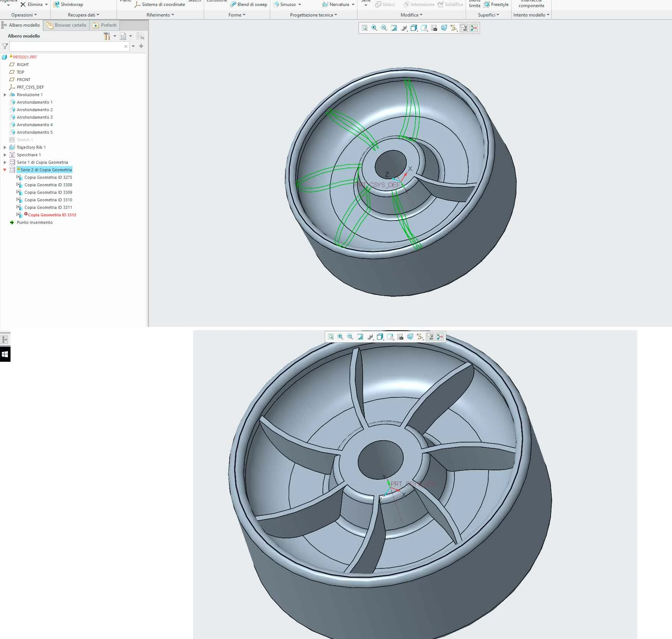Open the Forme group dropdown
The image size is (672, 639).
(237, 15)
